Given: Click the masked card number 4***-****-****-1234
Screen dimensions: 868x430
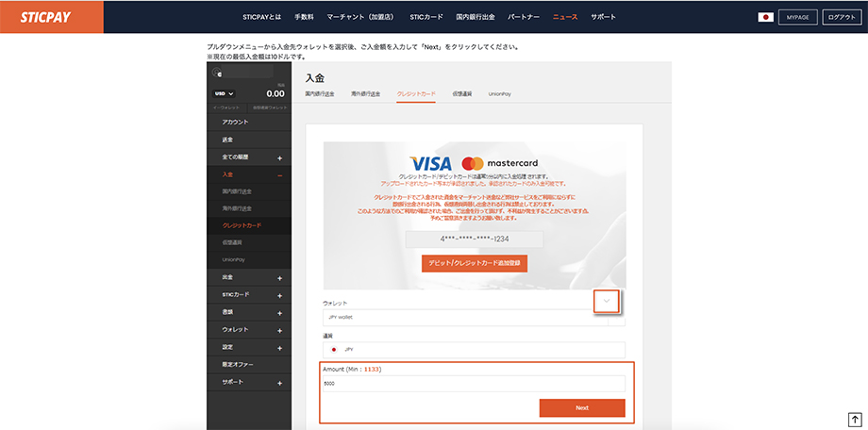Looking at the screenshot, I should 475,240.
